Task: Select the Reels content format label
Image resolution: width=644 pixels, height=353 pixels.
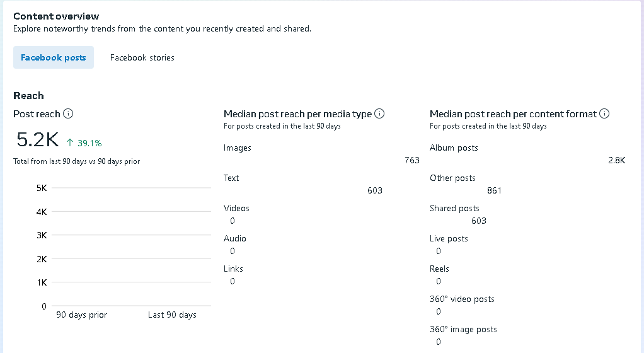Action: (x=439, y=269)
